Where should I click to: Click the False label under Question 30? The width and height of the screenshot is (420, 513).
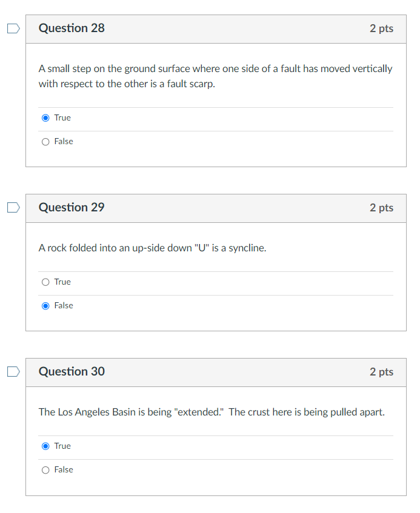(65, 469)
